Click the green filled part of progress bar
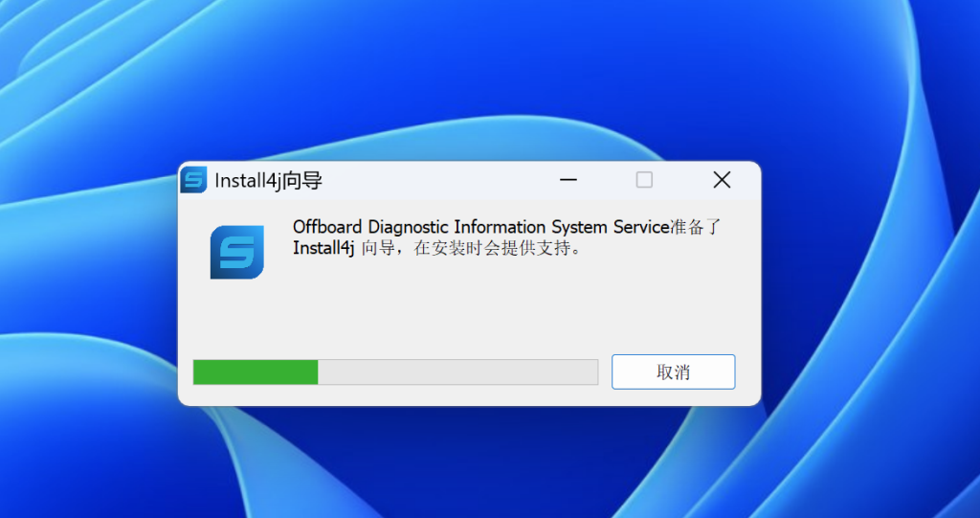980x518 pixels. pyautogui.click(x=256, y=372)
